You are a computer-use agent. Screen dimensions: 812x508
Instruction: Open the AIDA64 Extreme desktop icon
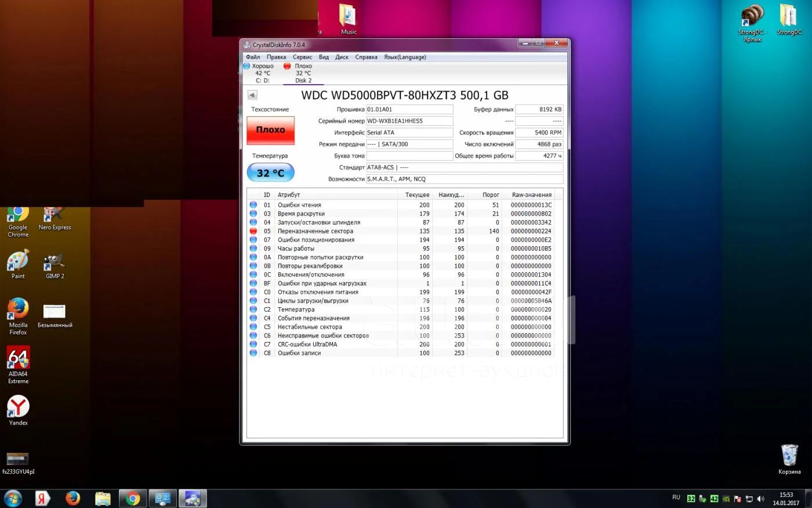(18, 360)
